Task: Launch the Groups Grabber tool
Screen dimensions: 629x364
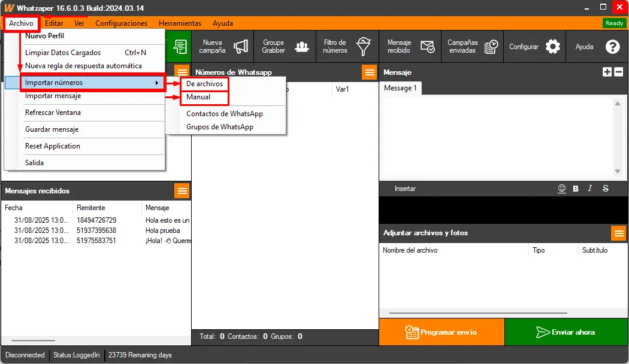Action: pyautogui.click(x=285, y=47)
